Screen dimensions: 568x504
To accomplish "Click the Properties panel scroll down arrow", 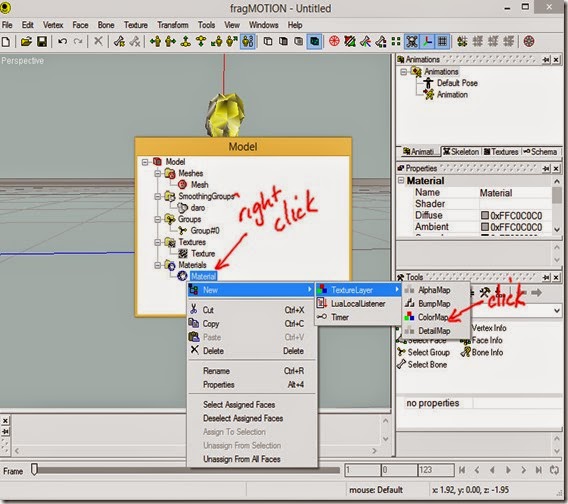I will coord(557,230).
